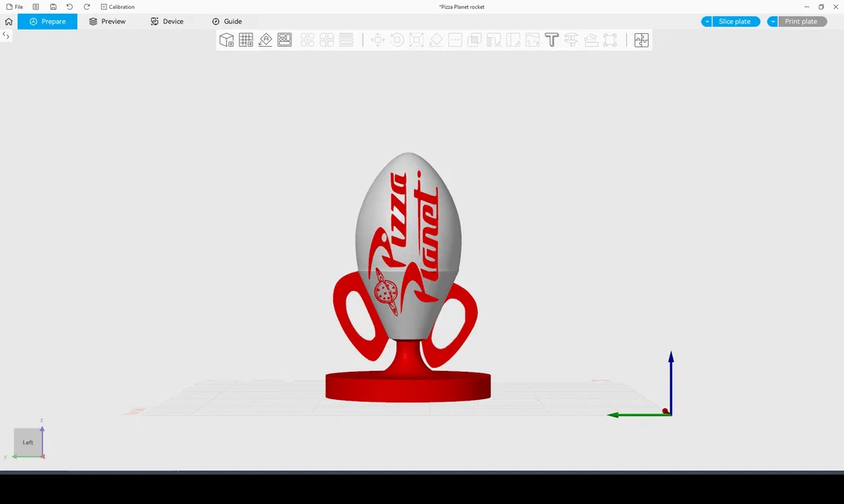Screen dimensions: 844x504
Task: Open the Calibration menu
Action: coord(117,7)
